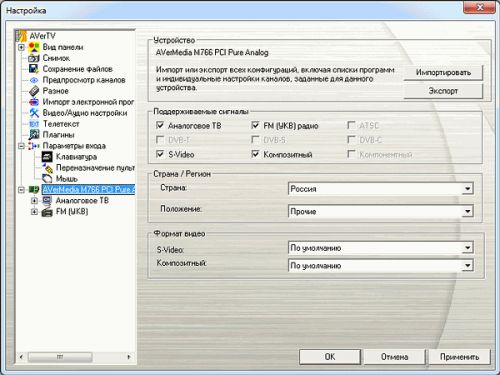The image size is (500, 375).
Task: Select Импорт электронной программы tree item
Action: pyautogui.click(x=88, y=102)
